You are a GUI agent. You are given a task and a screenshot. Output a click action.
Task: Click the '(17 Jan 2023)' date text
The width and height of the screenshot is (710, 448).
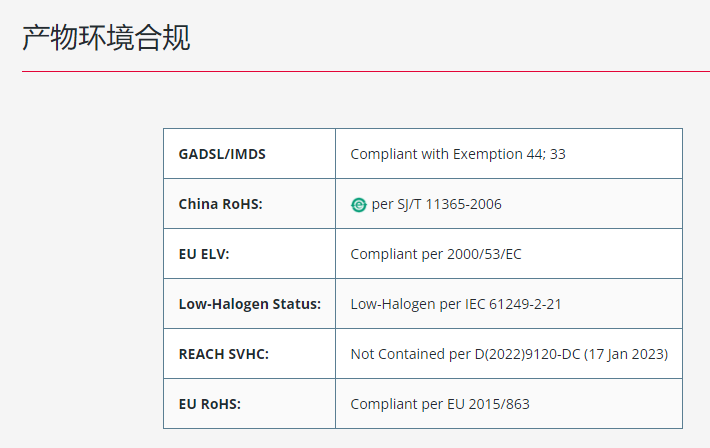click(x=626, y=354)
